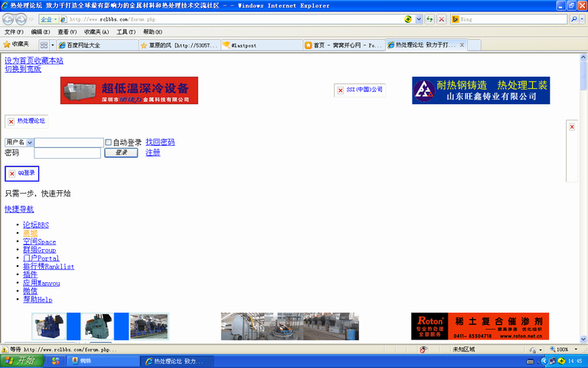Open the 商城 navigation link
The height and width of the screenshot is (368, 588).
(31, 233)
